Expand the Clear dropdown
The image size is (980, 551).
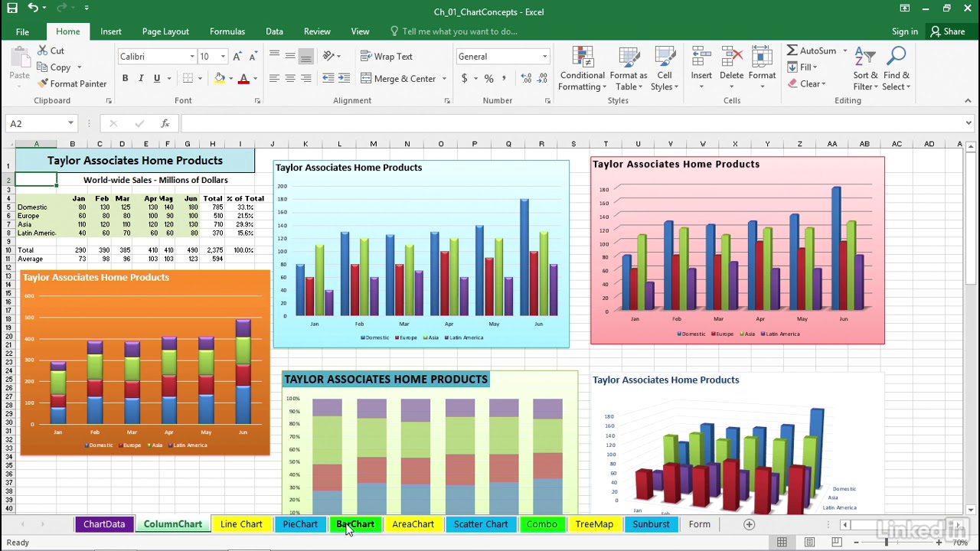point(824,83)
